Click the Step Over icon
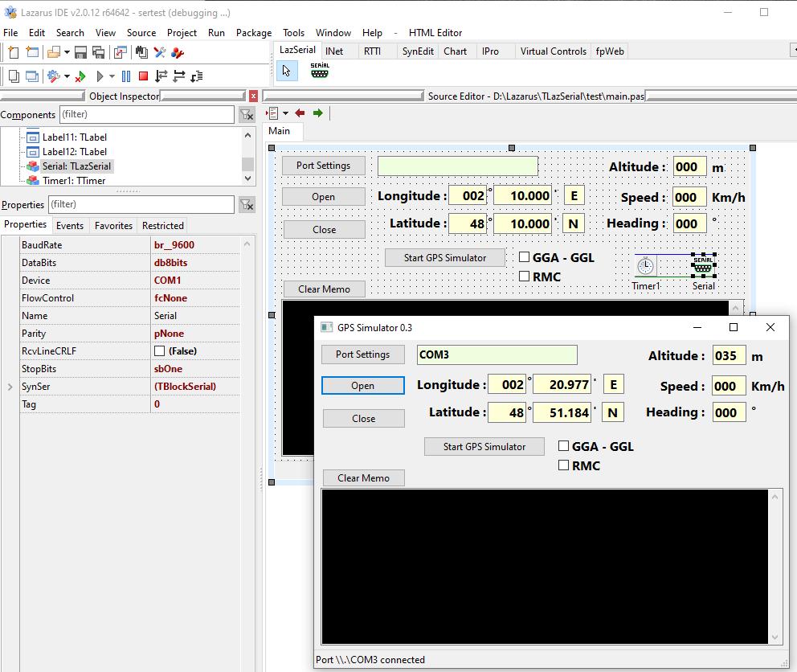 [179, 76]
